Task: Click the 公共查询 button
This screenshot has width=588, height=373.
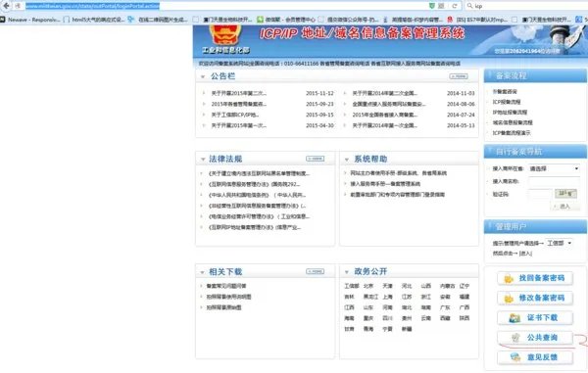Action: point(535,338)
